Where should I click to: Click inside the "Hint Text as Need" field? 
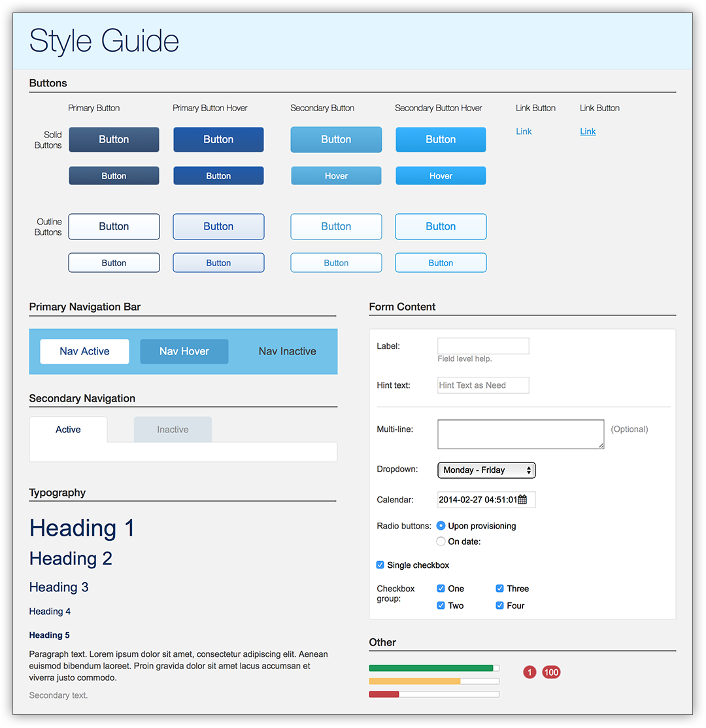[x=482, y=385]
